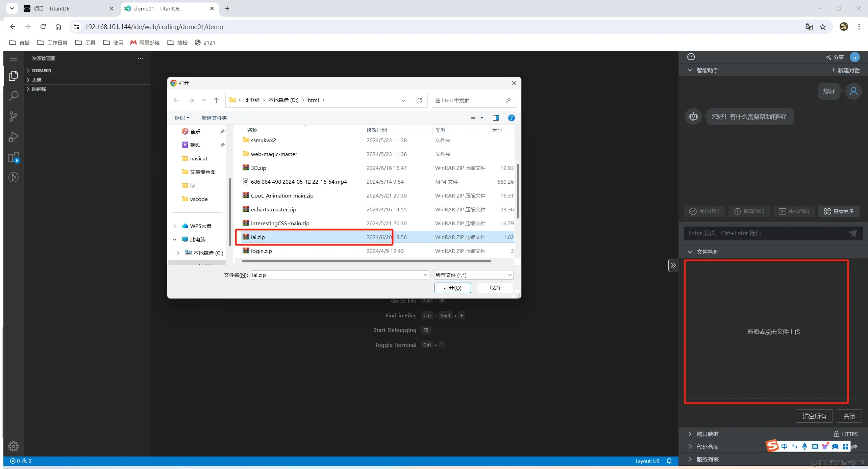Collapse the 智能助手 section
Viewport: 868px width, 469px height.
pos(690,70)
